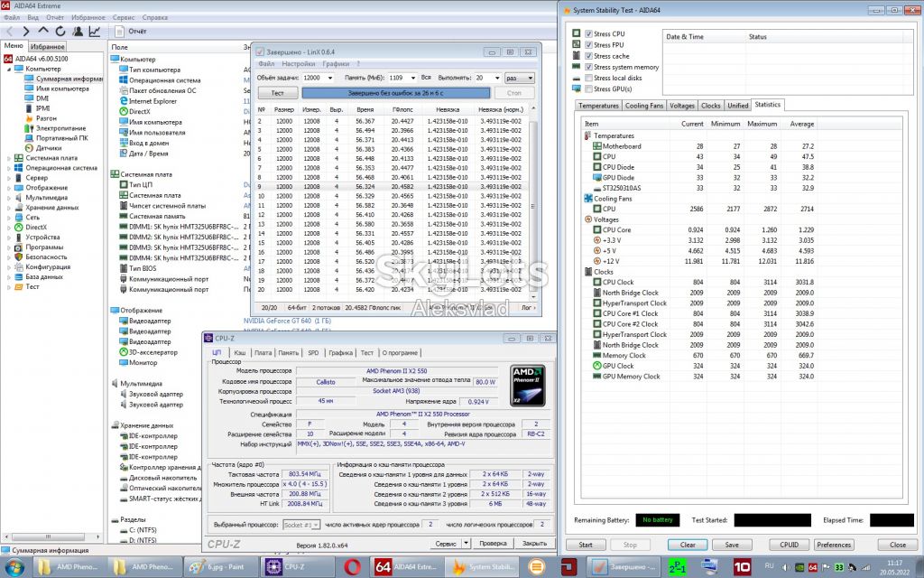The height and width of the screenshot is (578, 924).
Task: Uncheck the Stress FPU checkbox
Action: point(588,45)
